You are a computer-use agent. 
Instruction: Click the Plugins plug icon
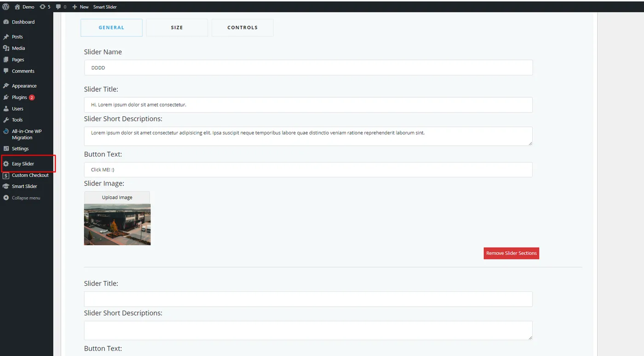point(6,97)
